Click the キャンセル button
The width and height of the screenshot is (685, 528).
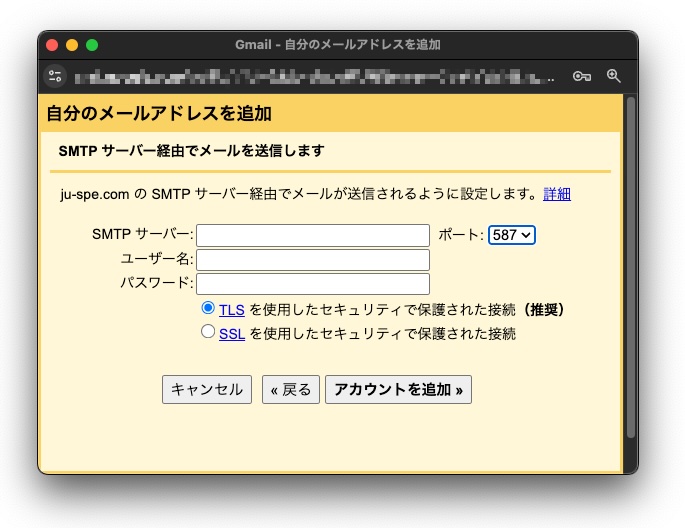[207, 389]
